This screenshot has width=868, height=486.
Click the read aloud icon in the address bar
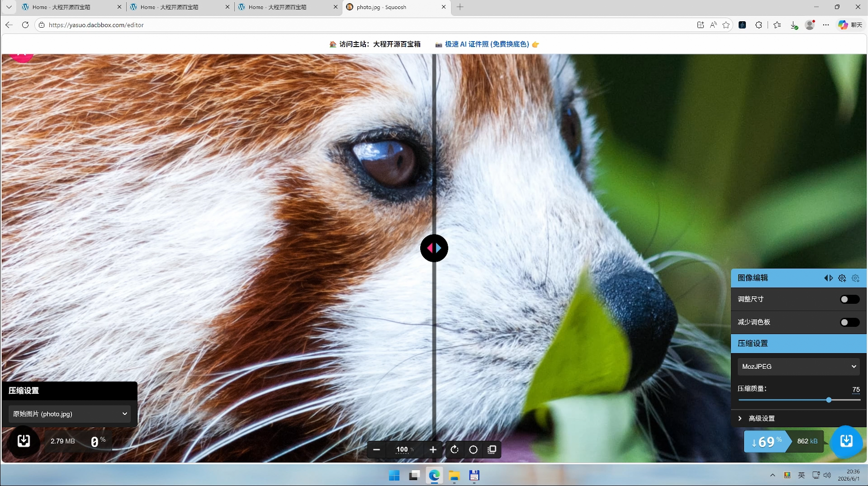(713, 25)
